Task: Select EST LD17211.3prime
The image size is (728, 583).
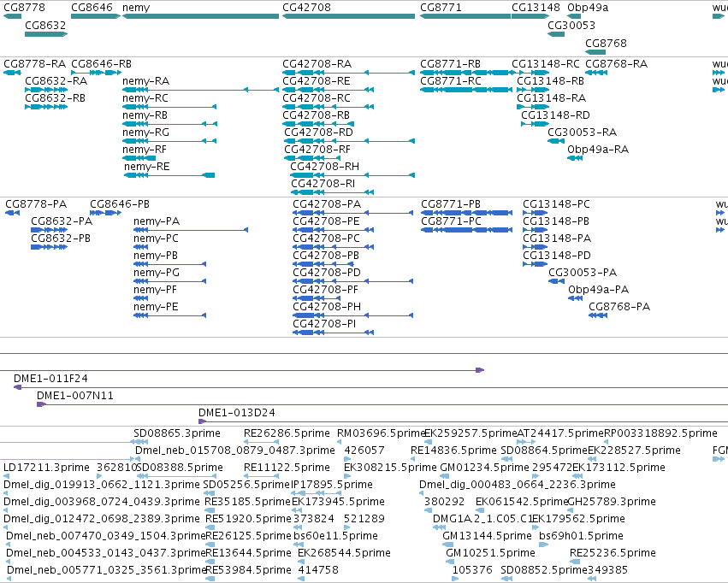Action: tap(46, 468)
